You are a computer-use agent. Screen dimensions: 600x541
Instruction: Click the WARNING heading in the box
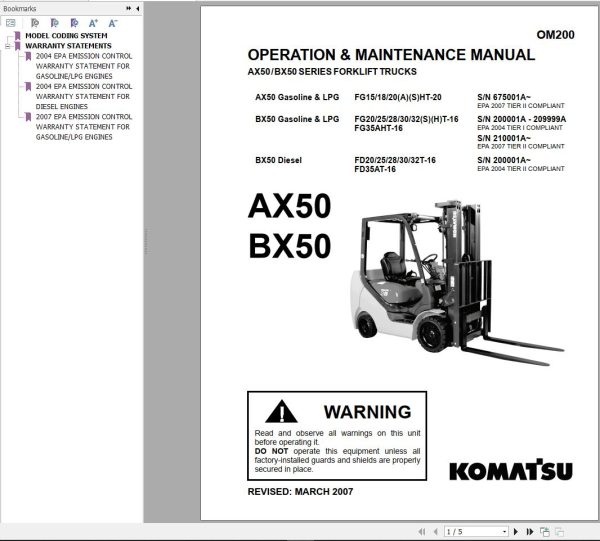(367, 412)
